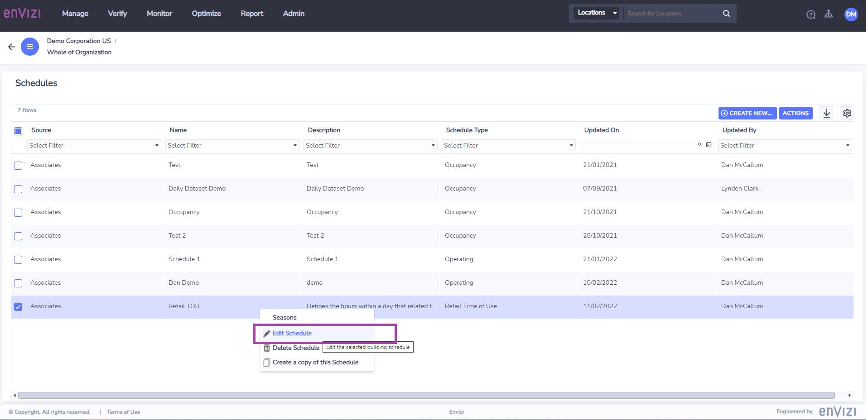Screen dimensions: 868x420
Task: Sort by the Updated On column header
Action: [x=601, y=130]
